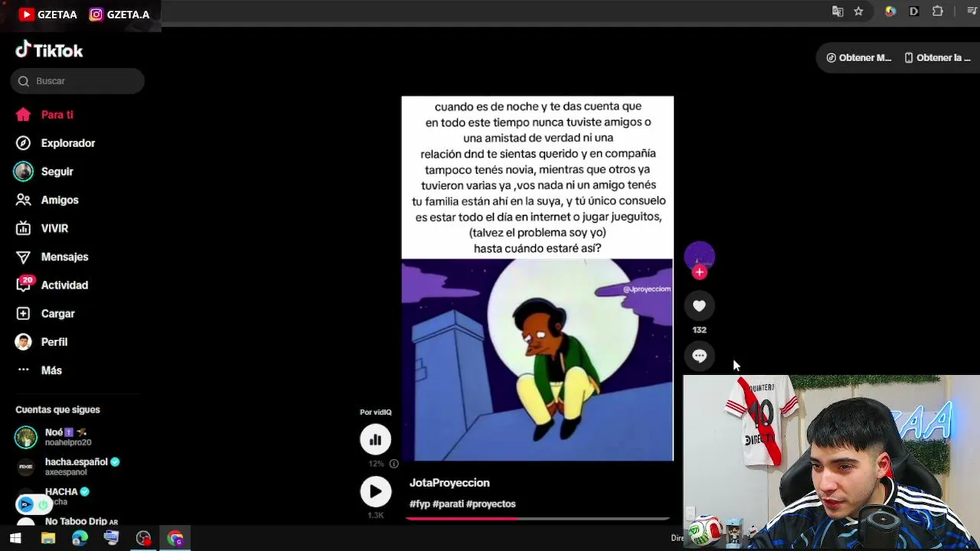Viewport: 980px width, 551px height.
Task: Click the Obtener M... button
Action: [x=858, y=57]
